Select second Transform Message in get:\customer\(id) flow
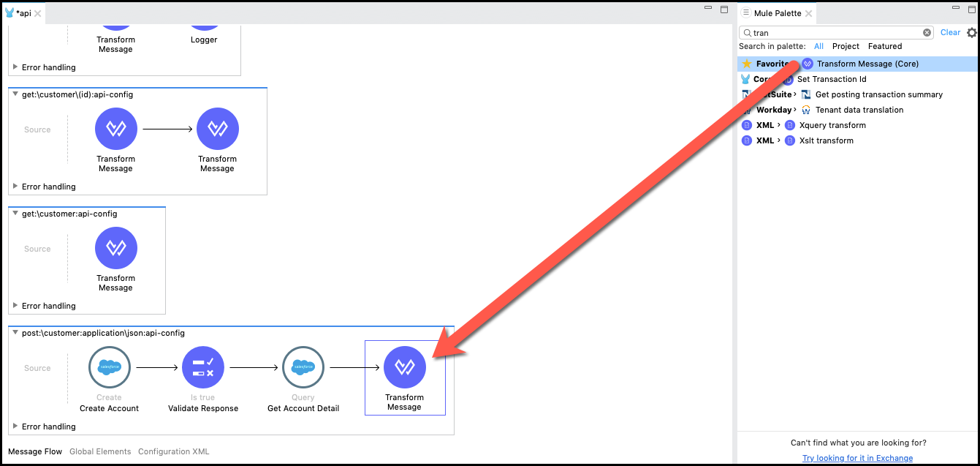 (218, 129)
